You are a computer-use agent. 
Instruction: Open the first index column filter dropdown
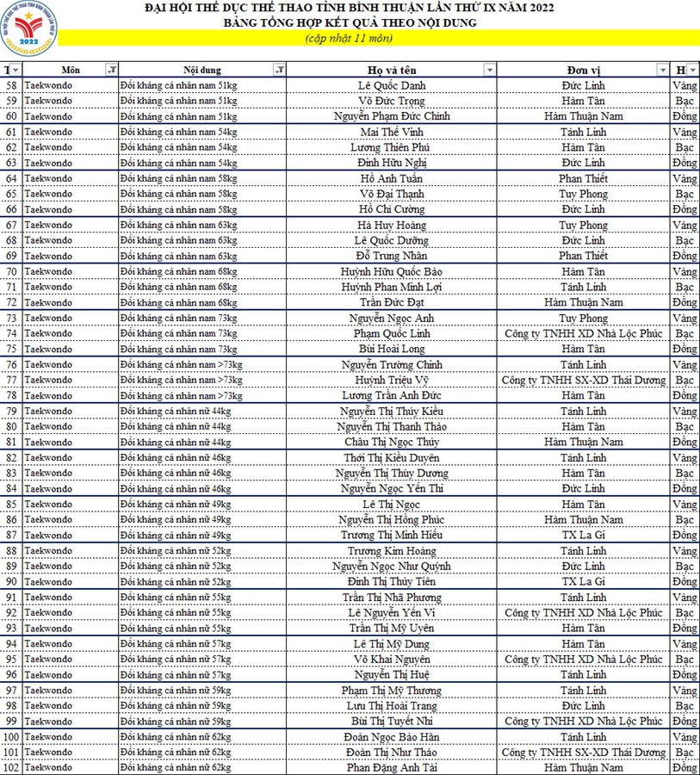(16, 70)
